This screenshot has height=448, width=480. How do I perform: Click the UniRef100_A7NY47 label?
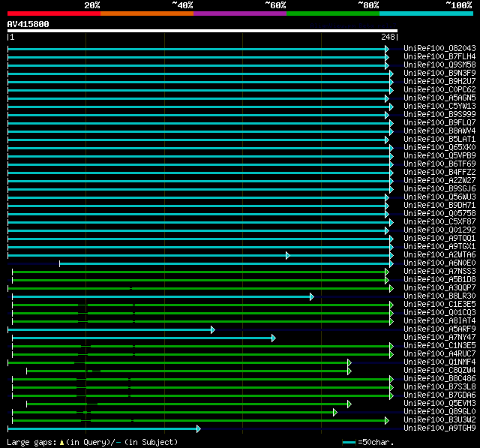tap(439, 338)
